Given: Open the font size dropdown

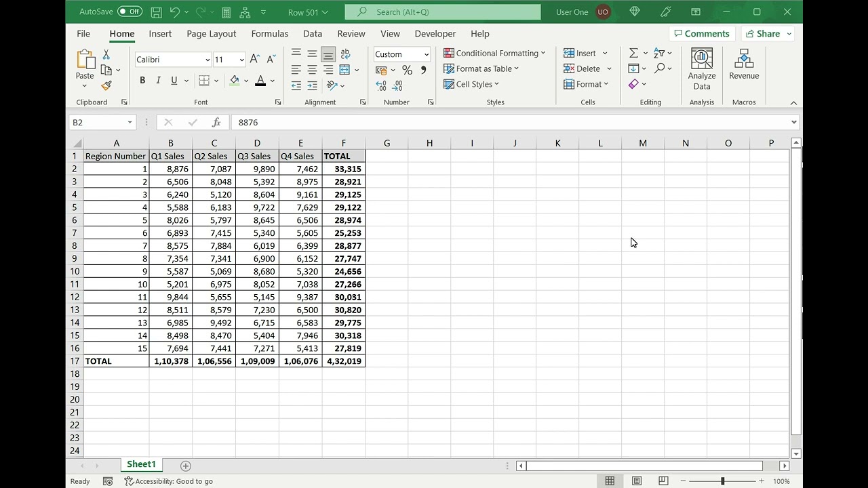Looking at the screenshot, I should click(x=241, y=60).
